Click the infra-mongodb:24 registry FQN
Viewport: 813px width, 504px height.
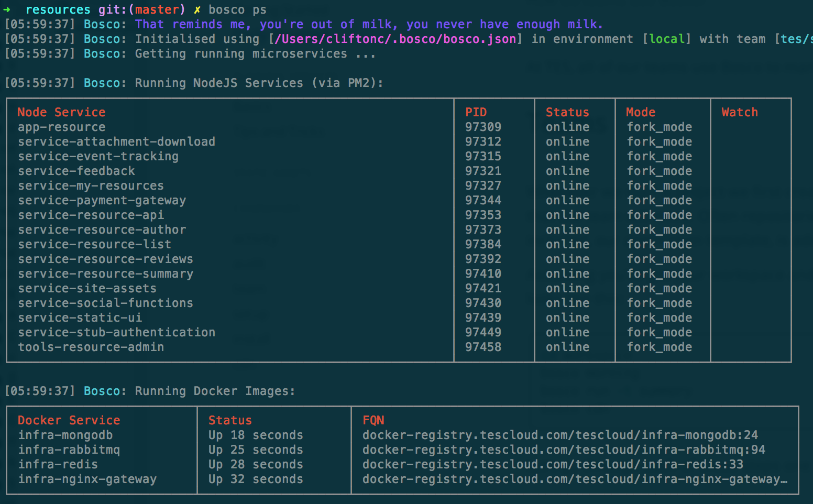[560, 435]
